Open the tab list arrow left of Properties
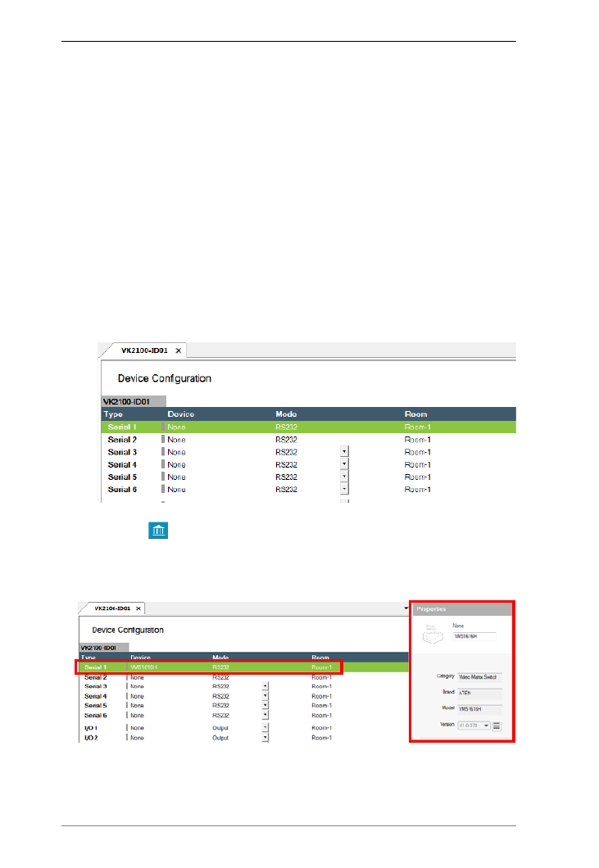599x868 pixels. 406,608
